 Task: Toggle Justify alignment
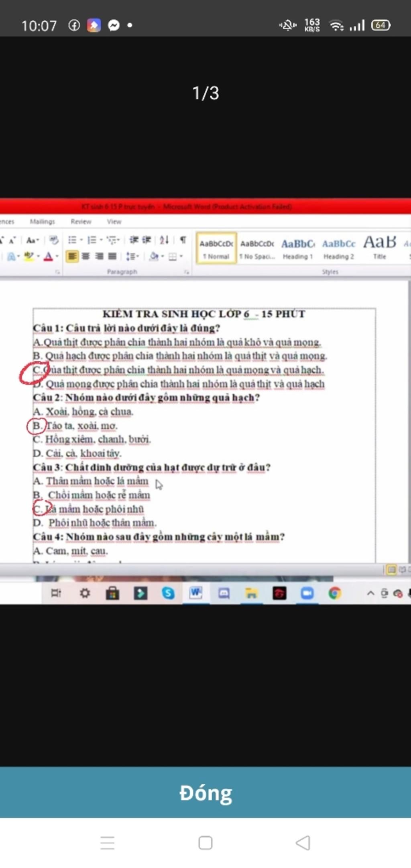[113, 256]
